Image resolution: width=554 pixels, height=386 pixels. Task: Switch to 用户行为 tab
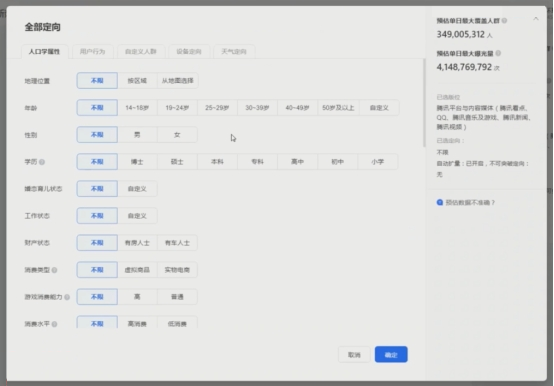93,52
